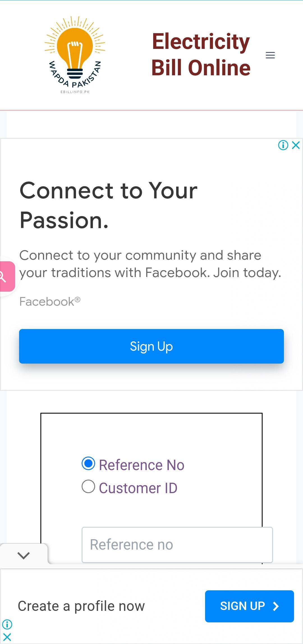Viewport: 303px width, 644px height.
Task: Click the Connect to Your Passion headline
Action: tap(109, 205)
